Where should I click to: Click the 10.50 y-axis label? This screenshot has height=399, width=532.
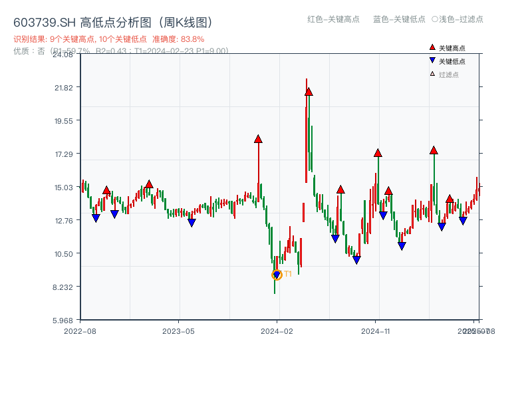[64, 254]
